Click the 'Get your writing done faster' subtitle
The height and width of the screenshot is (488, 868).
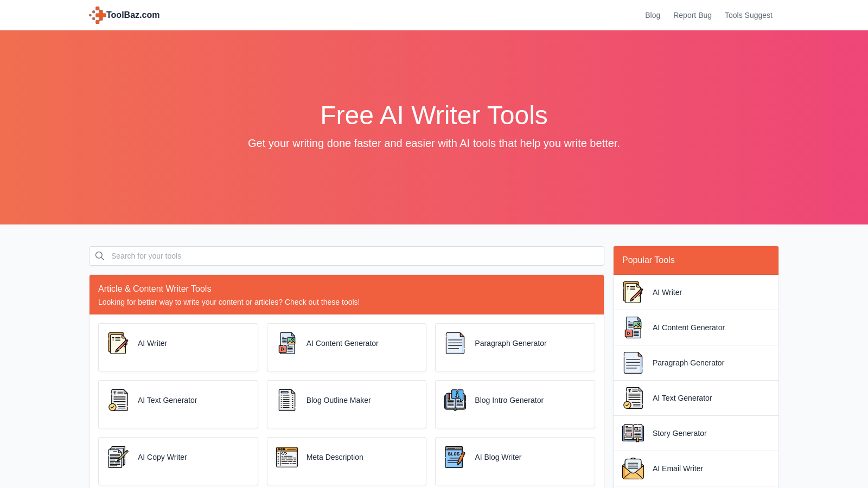coord(434,143)
